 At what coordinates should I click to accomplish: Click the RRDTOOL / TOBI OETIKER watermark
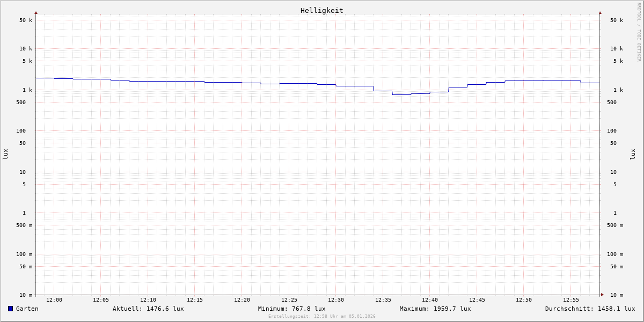coord(639,32)
